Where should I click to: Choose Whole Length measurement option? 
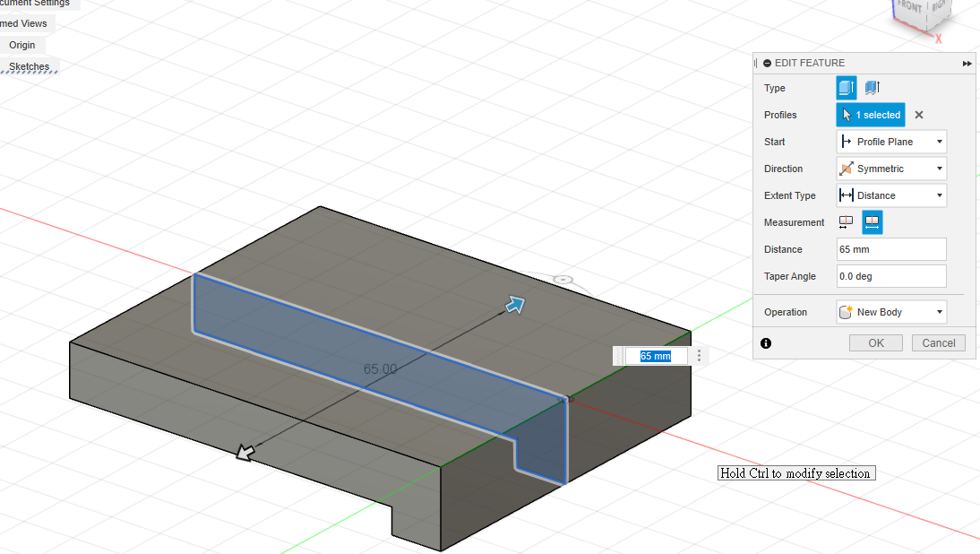[872, 222]
